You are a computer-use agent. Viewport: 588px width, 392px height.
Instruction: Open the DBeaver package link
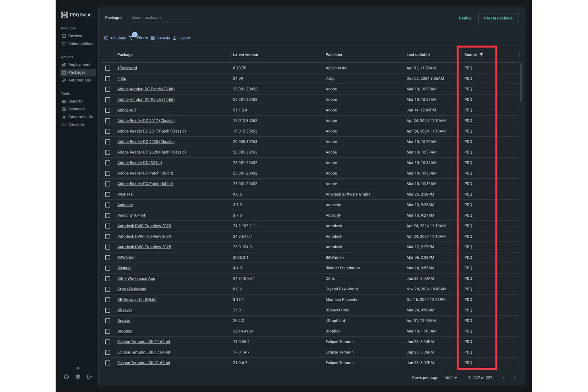click(124, 310)
